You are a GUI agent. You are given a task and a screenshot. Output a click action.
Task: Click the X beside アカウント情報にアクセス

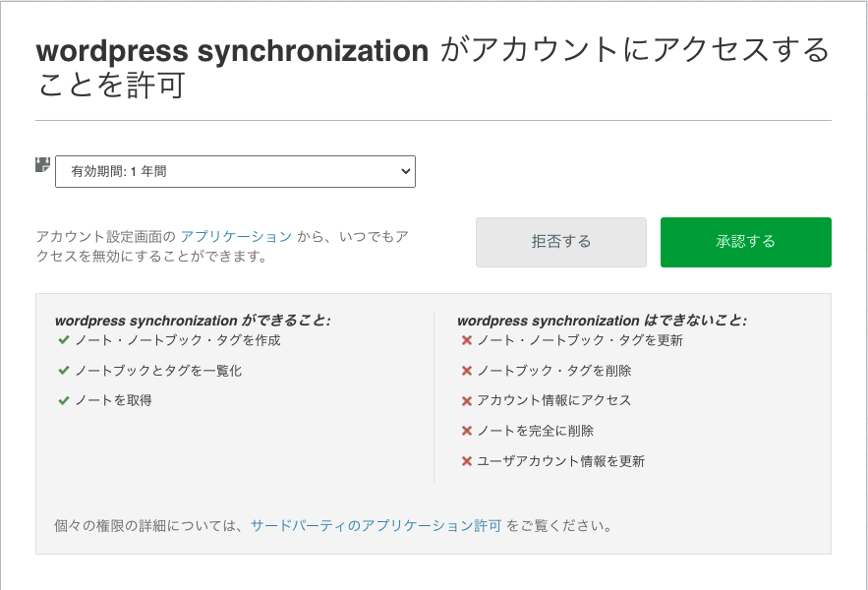click(x=467, y=400)
